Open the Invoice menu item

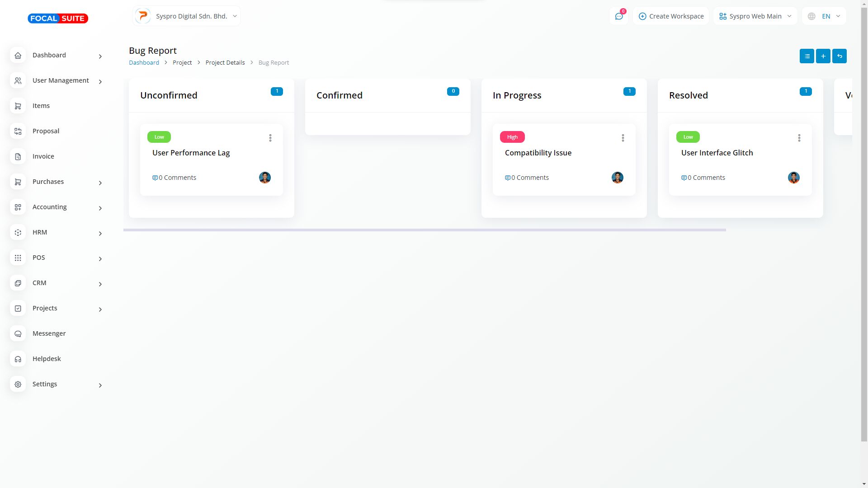click(43, 156)
